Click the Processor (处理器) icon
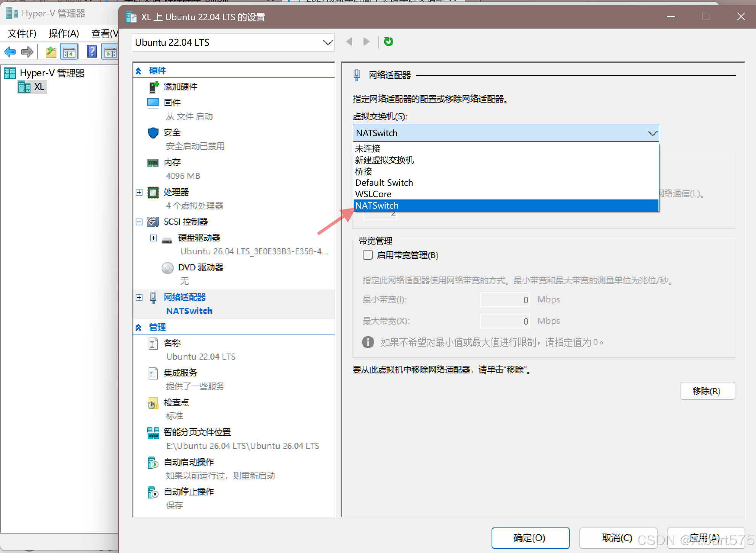756x553 pixels. [153, 192]
